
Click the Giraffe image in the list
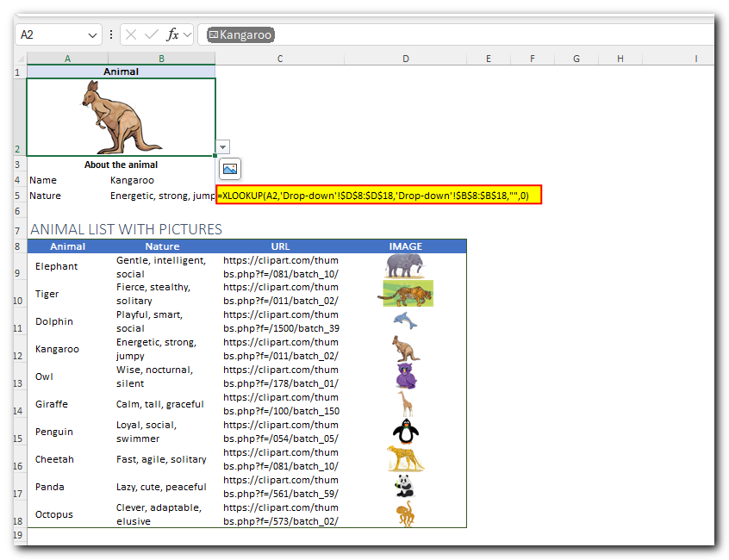[x=406, y=404]
